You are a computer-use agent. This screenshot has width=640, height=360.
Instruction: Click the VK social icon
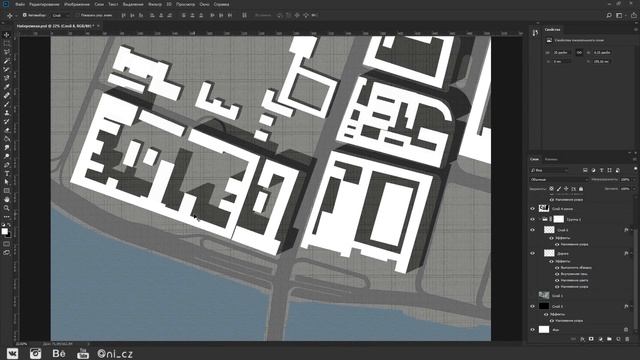[x=12, y=353]
